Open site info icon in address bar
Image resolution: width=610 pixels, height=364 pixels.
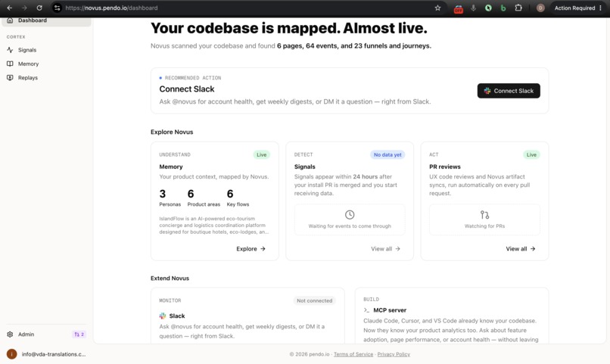(x=58, y=8)
